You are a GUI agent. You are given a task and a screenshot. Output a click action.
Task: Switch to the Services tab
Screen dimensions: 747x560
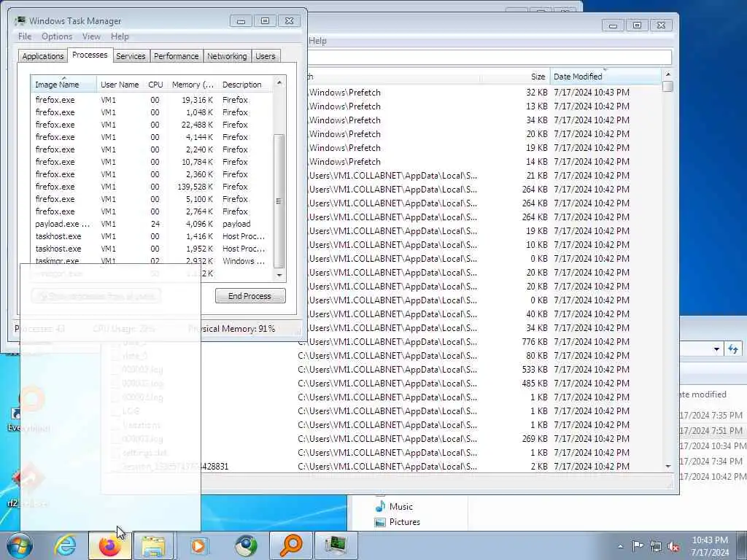(x=131, y=56)
